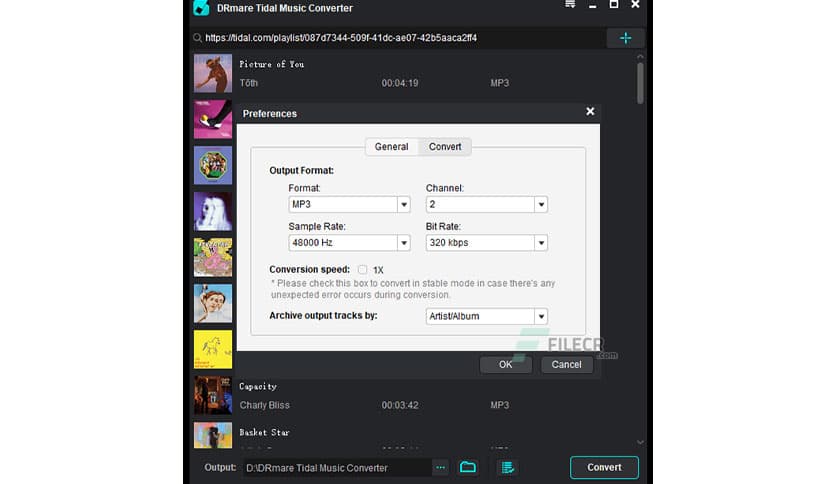Select the circular collage album thumbnail
The image size is (836, 484).
(213, 165)
